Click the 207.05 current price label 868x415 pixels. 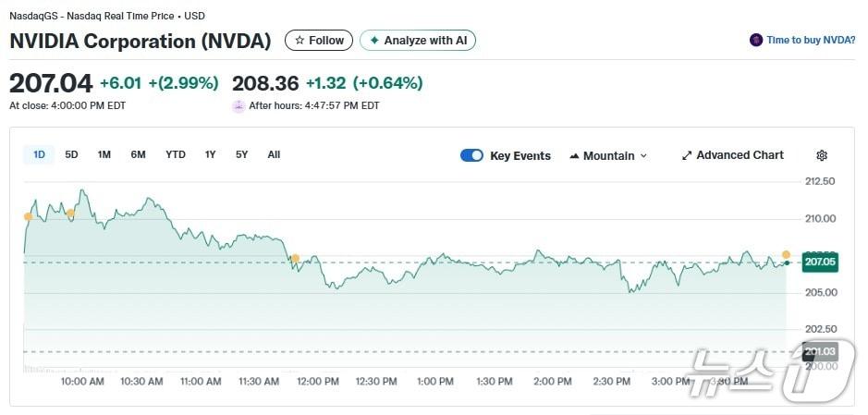[x=820, y=262]
